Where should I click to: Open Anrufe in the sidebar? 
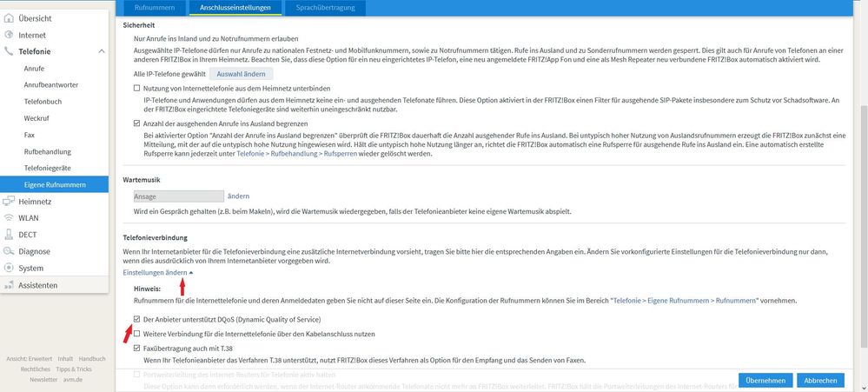coord(35,69)
